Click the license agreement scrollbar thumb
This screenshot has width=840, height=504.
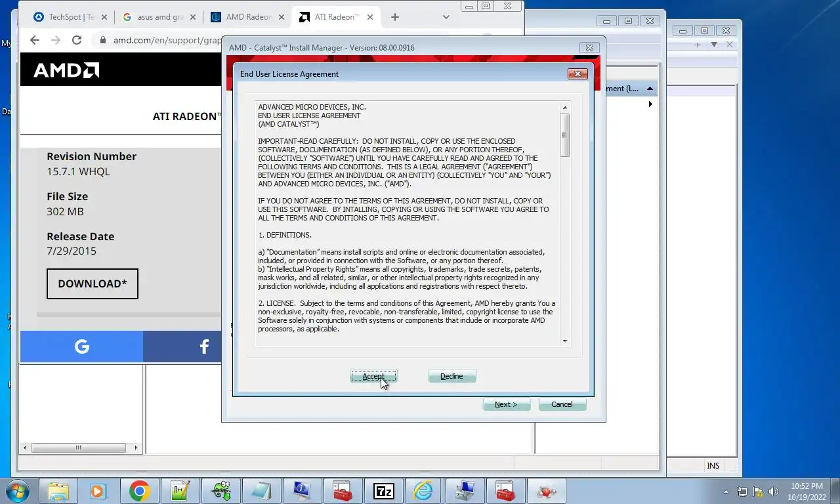[x=564, y=135]
